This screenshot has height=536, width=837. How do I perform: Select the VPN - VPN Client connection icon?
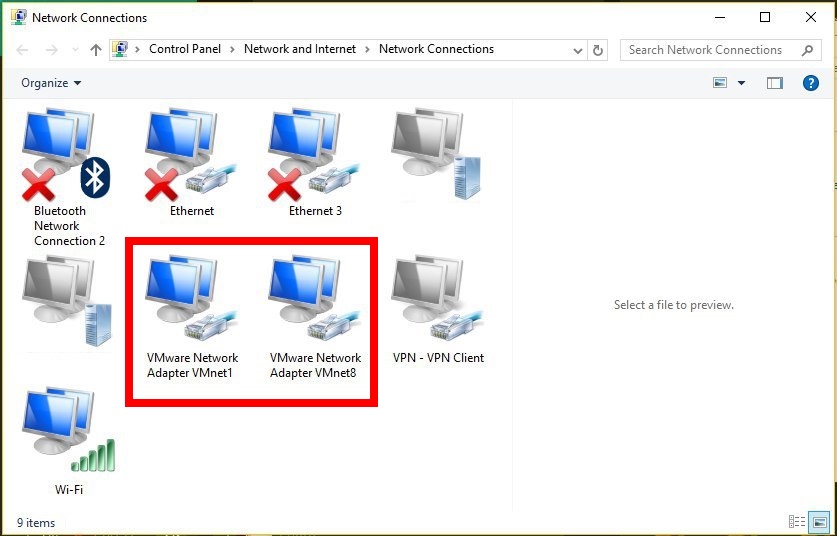click(x=437, y=298)
